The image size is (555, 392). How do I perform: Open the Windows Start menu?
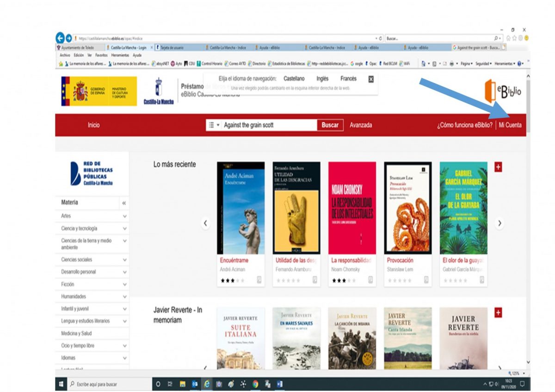[61, 384]
